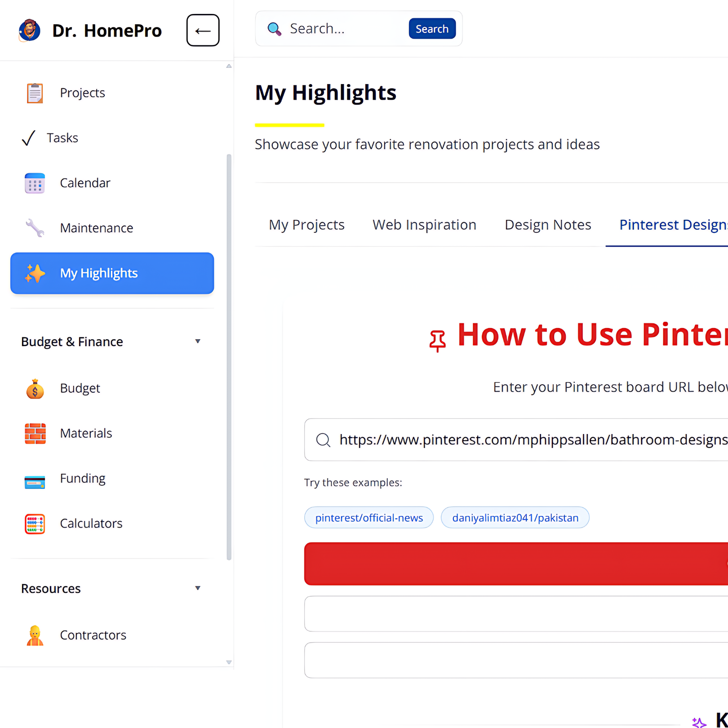Open Calculators via the abacus icon

pos(35,524)
